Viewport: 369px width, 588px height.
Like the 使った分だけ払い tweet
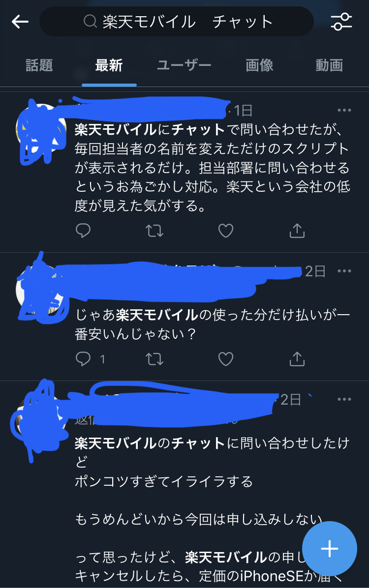coord(226,359)
